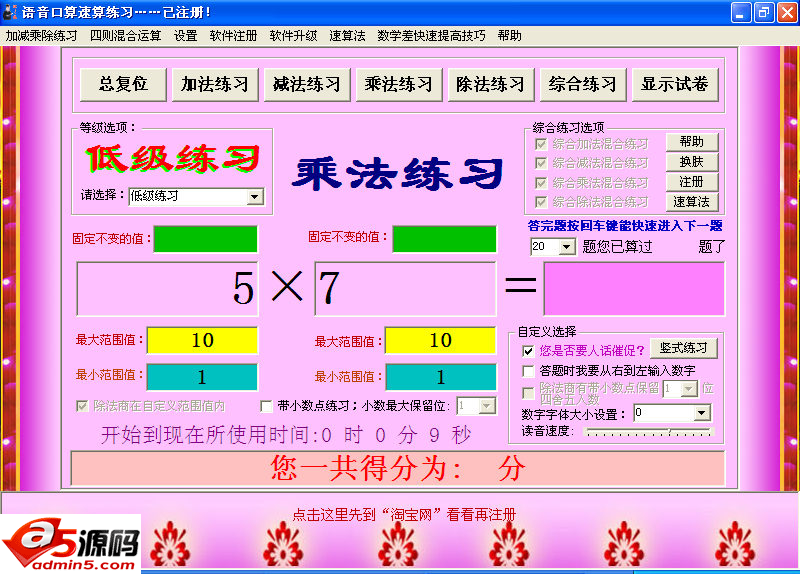The height and width of the screenshot is (574, 800).
Task: Start 综合练习 mixed practice
Action: click(x=583, y=84)
